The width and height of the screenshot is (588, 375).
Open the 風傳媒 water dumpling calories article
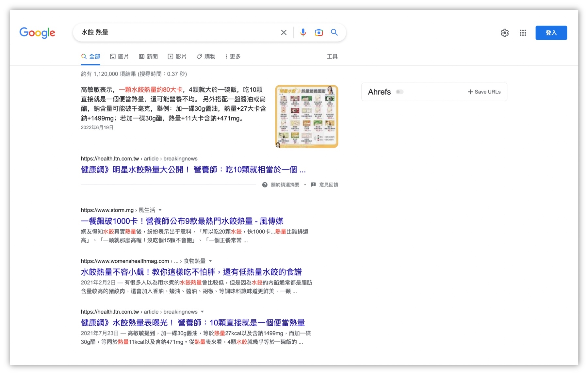click(182, 221)
